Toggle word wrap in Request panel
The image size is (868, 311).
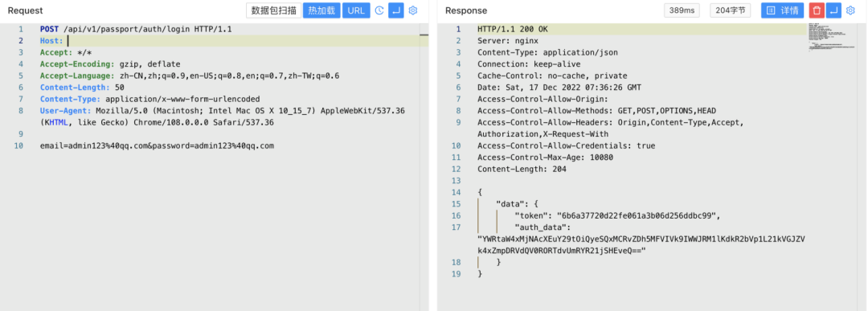pyautogui.click(x=395, y=10)
